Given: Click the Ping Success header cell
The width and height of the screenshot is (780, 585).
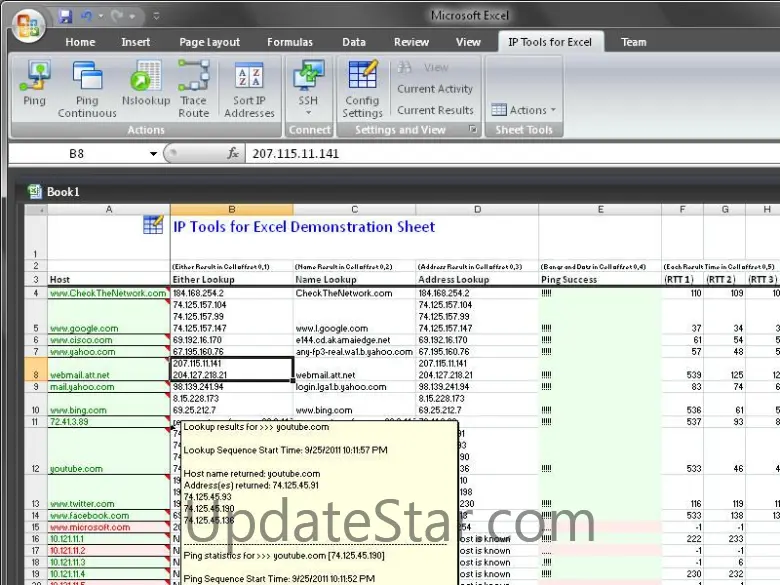Looking at the screenshot, I should click(600, 279).
